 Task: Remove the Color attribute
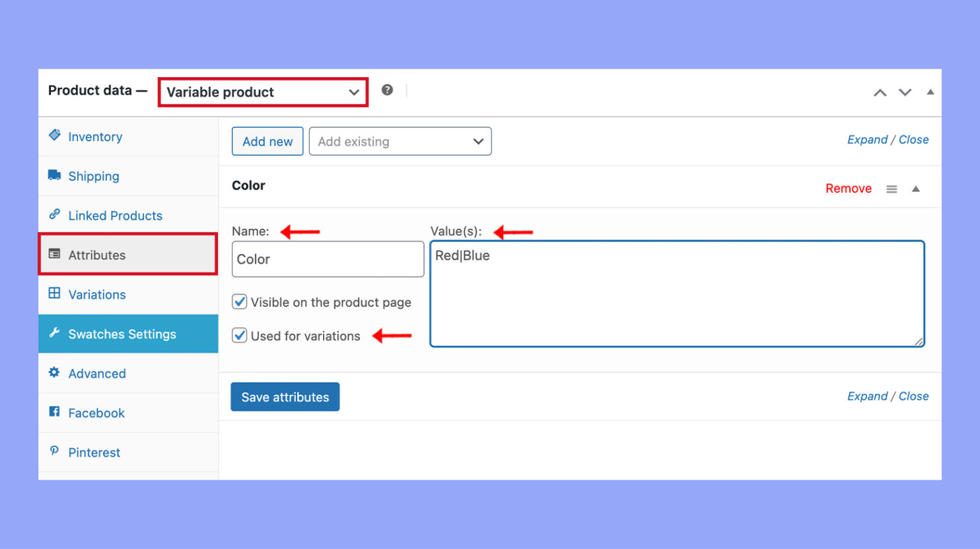pyautogui.click(x=849, y=188)
